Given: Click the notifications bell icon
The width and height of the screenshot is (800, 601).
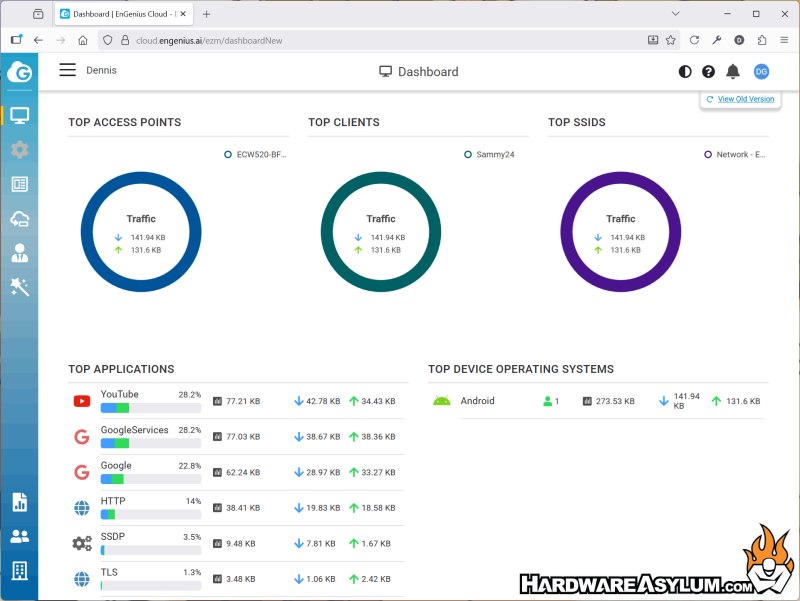Looking at the screenshot, I should point(733,71).
